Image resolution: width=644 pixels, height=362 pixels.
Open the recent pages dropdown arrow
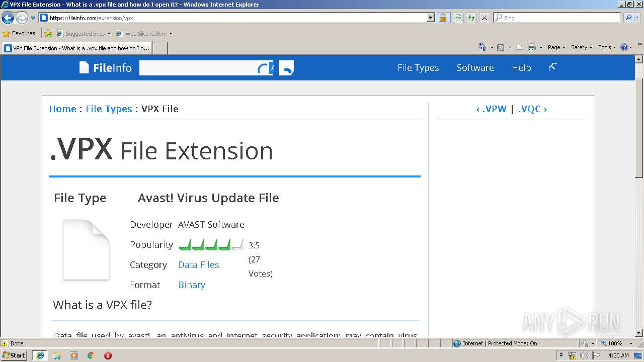(x=33, y=18)
